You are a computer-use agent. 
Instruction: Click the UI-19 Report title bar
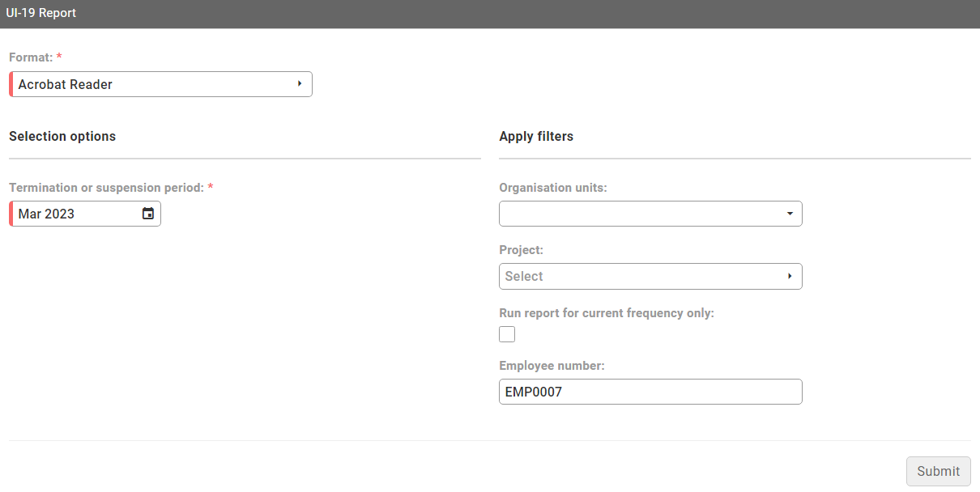tap(41, 14)
